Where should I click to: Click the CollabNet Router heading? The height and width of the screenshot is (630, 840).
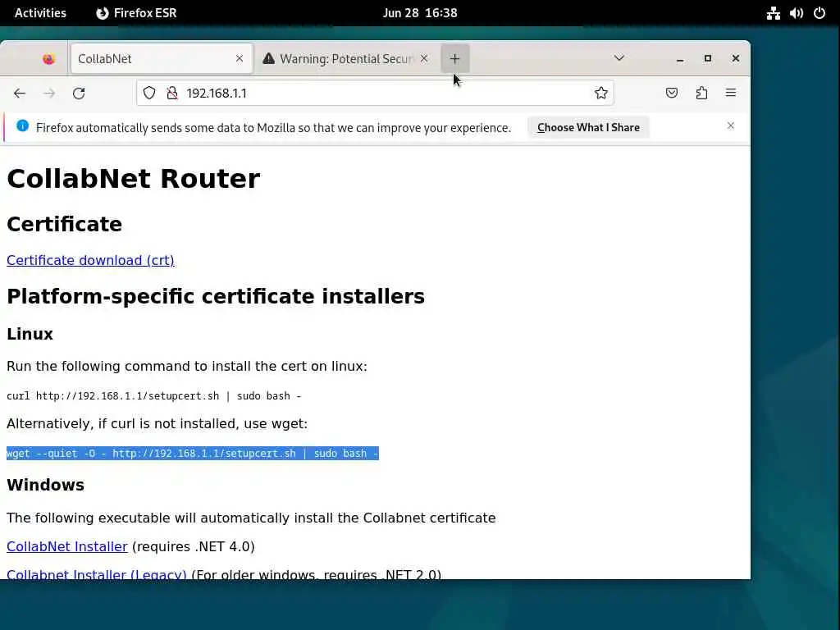(x=134, y=178)
